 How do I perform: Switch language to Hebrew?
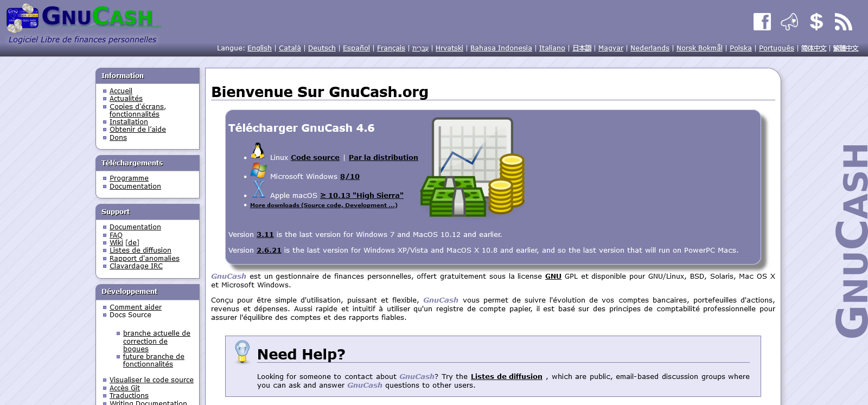pos(420,48)
